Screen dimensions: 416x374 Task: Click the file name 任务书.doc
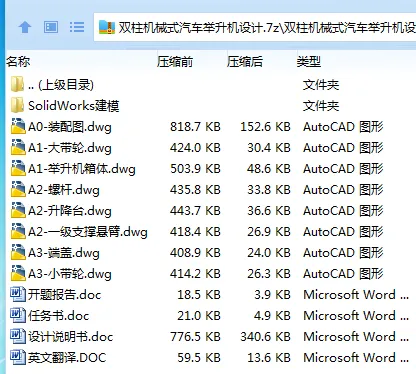pos(58,316)
